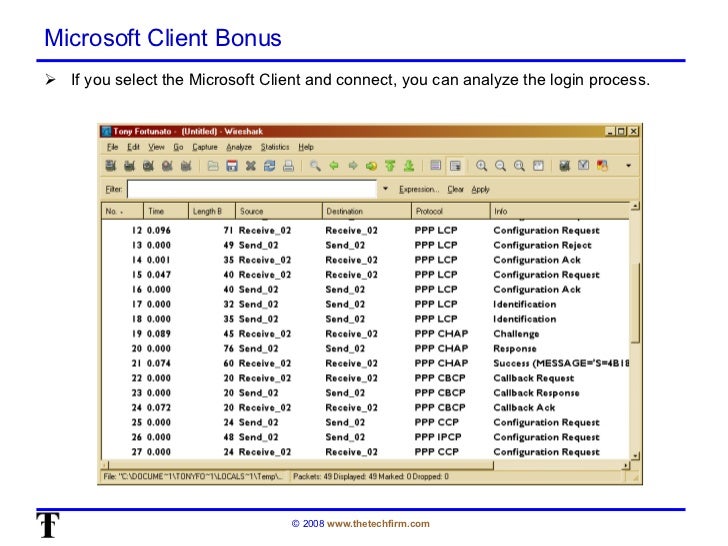
Task: Restart the running capture icon
Action: pos(186,166)
